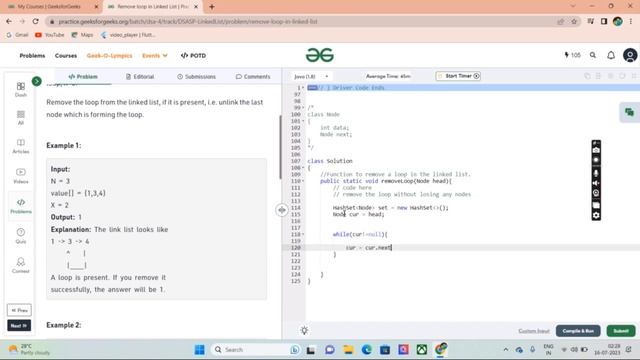Collapse code fold at line 110
This screenshot has height=360, width=640.
tap(303, 181)
